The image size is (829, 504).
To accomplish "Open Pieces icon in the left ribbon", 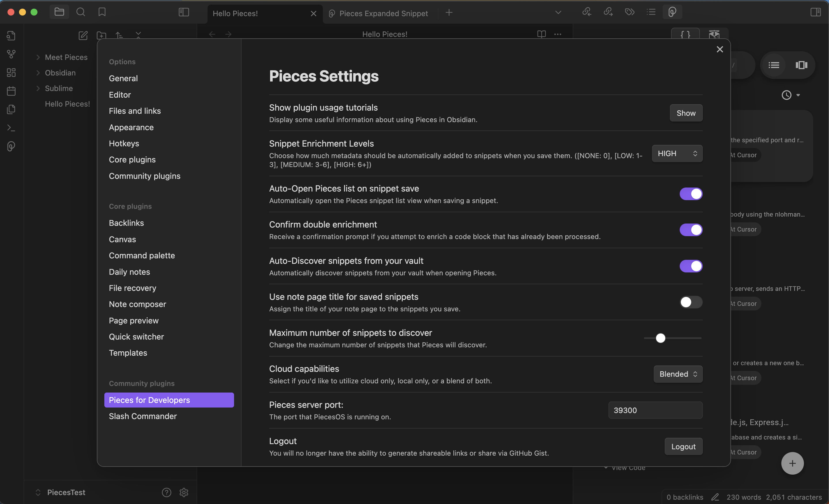I will (12, 146).
